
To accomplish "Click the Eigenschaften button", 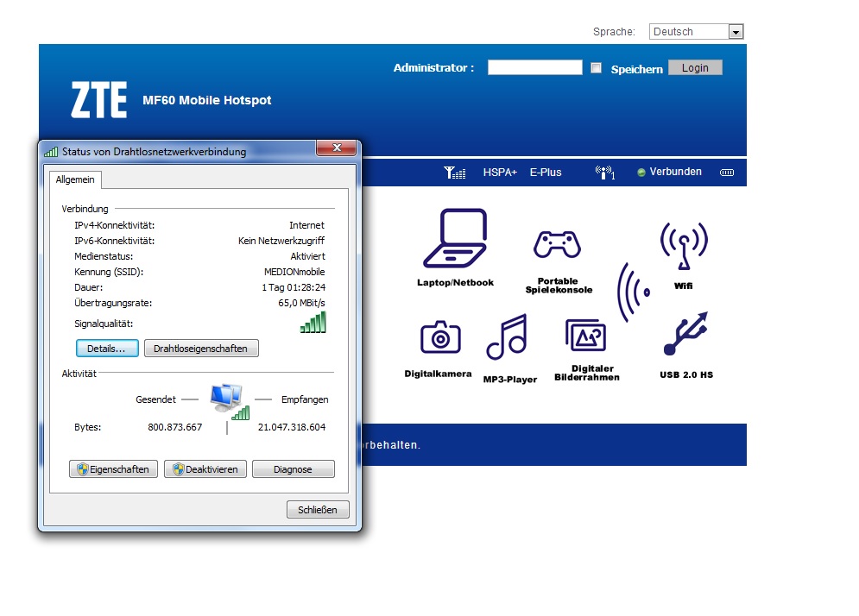I will (x=114, y=469).
